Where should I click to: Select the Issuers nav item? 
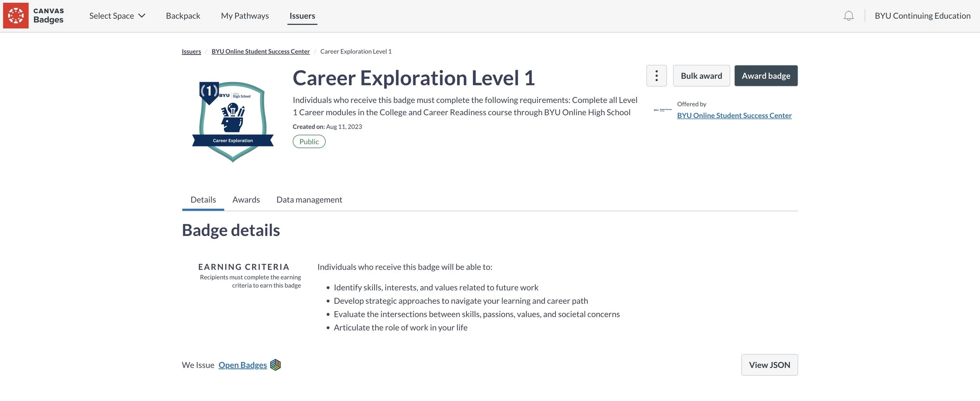tap(302, 16)
